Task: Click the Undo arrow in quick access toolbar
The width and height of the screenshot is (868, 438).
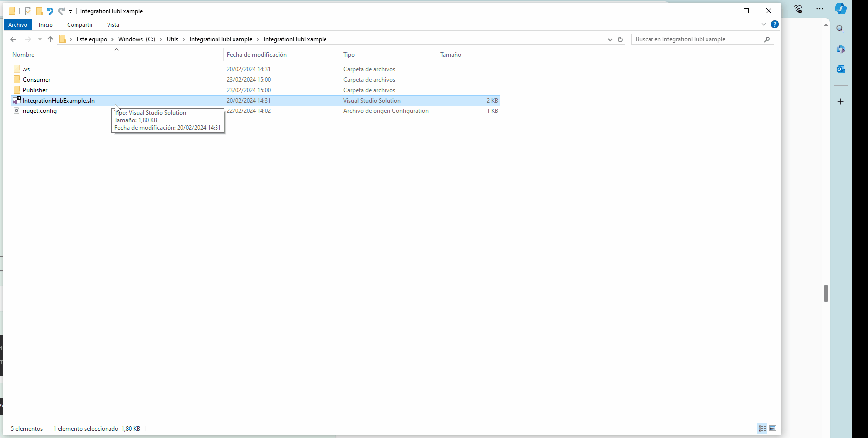Action: [x=50, y=11]
